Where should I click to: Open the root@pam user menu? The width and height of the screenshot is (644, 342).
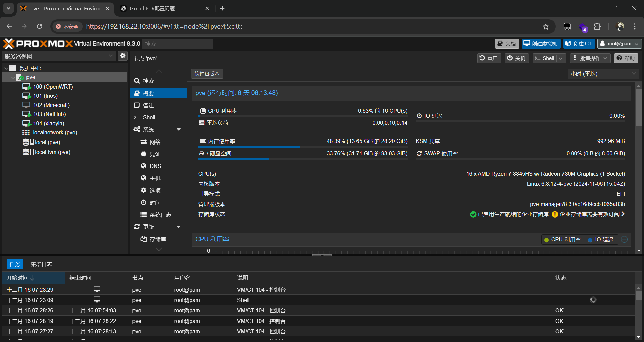pos(619,44)
